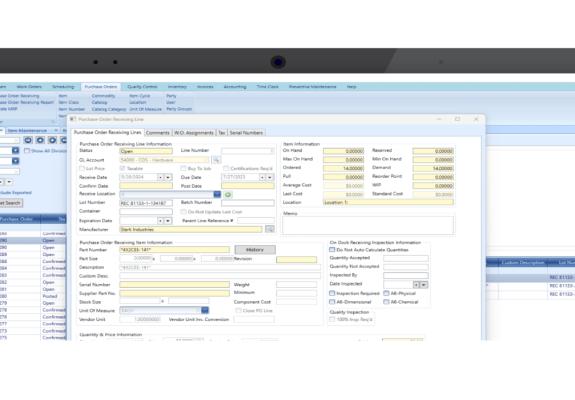Switch to the Tax tab
575x400 pixels.
click(222, 133)
